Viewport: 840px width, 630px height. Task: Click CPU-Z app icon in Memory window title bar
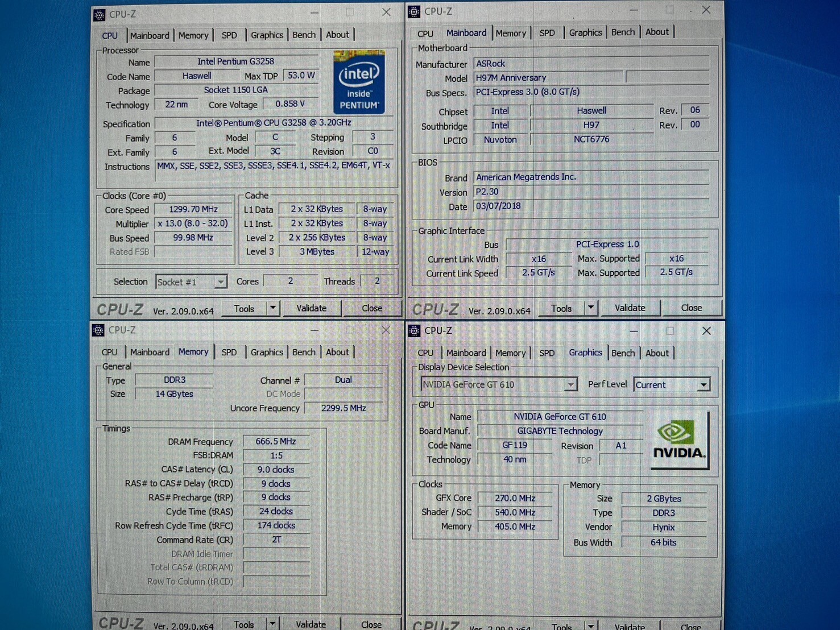tap(98, 330)
